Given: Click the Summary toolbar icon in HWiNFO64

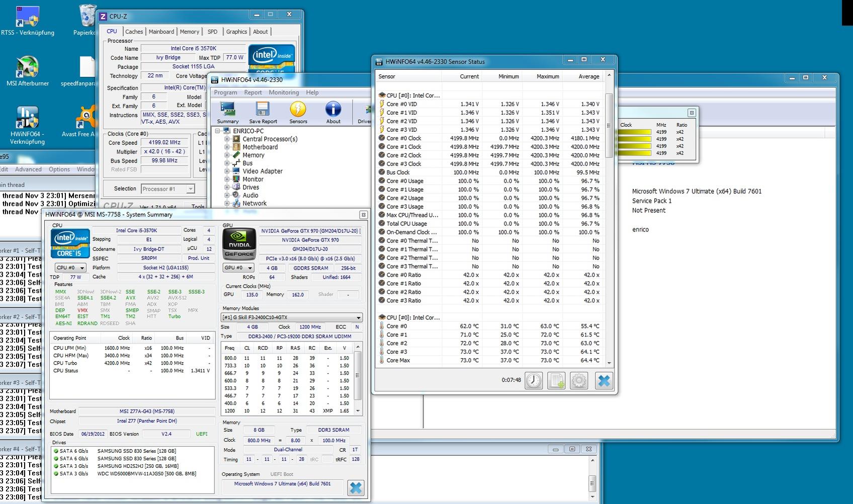Looking at the screenshot, I should 228,112.
